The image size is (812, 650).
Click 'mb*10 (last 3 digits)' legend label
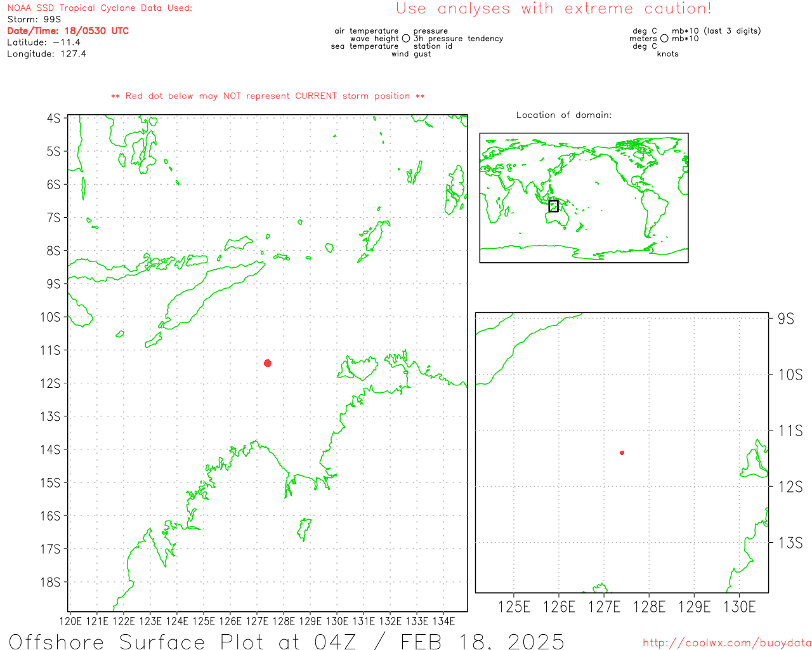(716, 31)
